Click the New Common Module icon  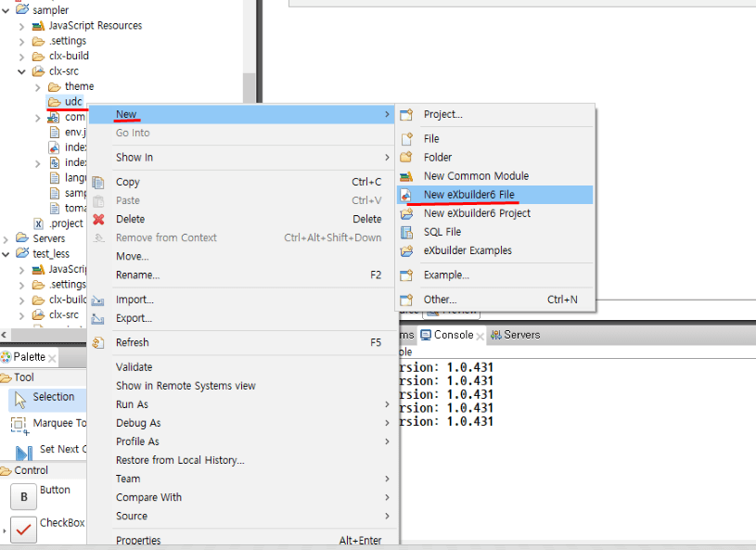click(x=406, y=176)
